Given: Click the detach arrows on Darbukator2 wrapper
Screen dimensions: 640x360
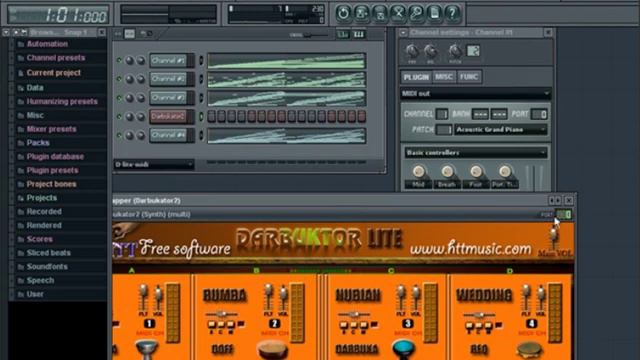Looking at the screenshot, I should click(554, 200).
